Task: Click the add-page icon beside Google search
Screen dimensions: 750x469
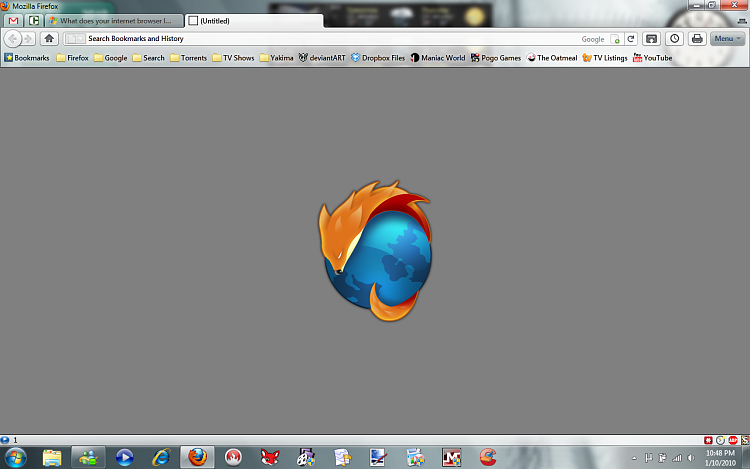Action: click(x=616, y=39)
